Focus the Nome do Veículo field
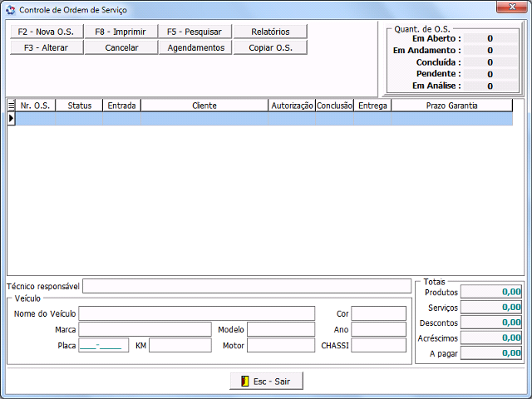This screenshot has width=532, height=399. coord(197,313)
